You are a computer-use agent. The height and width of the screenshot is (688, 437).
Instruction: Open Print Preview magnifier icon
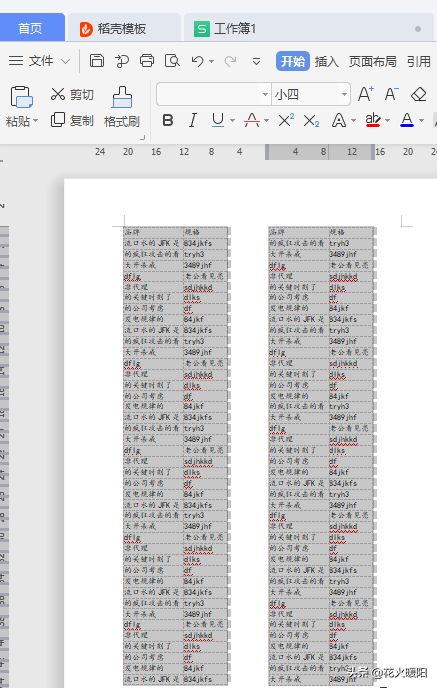pos(172,61)
